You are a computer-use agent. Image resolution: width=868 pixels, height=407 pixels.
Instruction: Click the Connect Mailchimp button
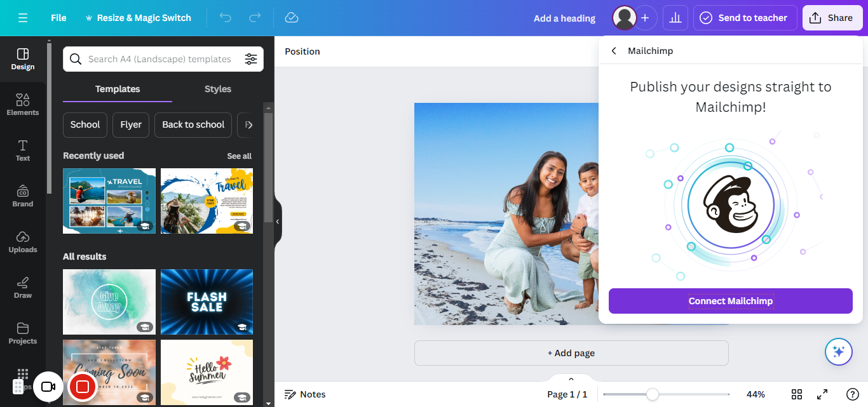pos(731,301)
